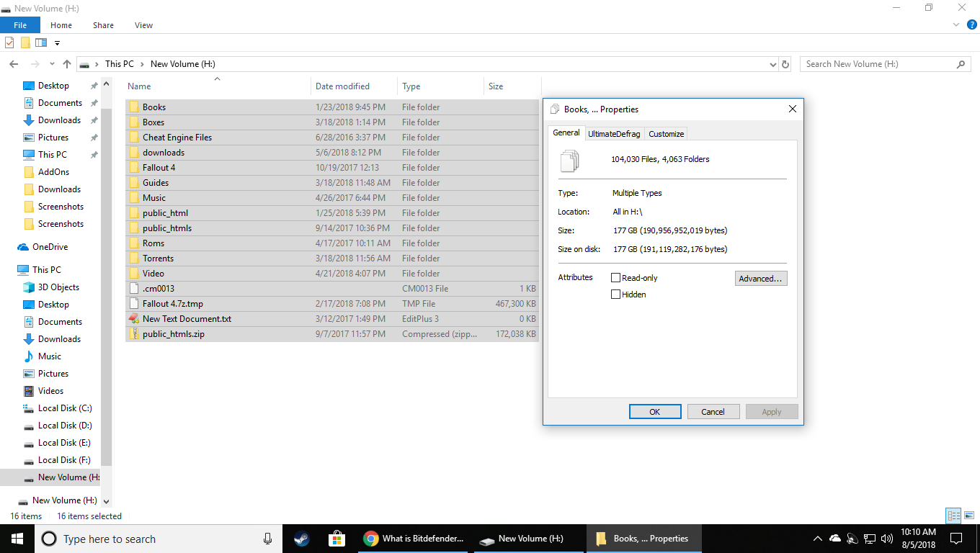Click the New Text Document.txt file icon
Image resolution: width=980 pixels, height=553 pixels.
(x=134, y=319)
